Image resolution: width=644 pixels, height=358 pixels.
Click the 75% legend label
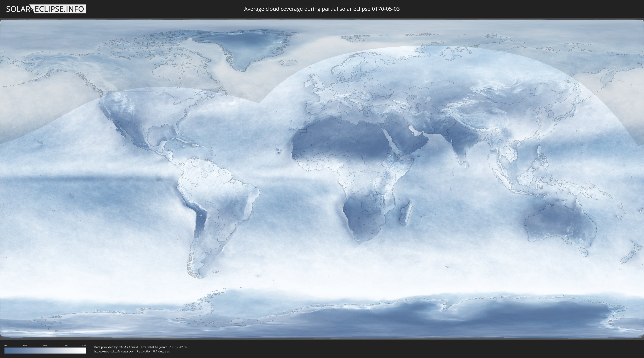[x=65, y=345]
